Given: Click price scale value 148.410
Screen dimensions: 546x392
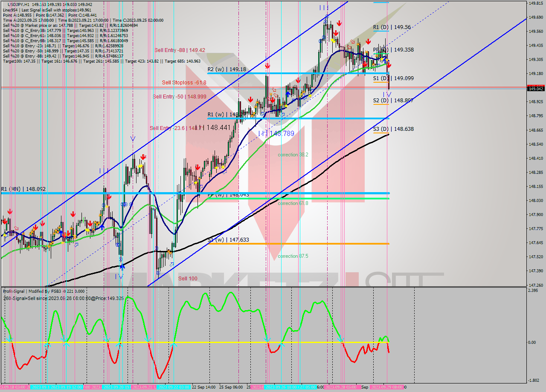Looking at the screenshot, I should point(535,158).
